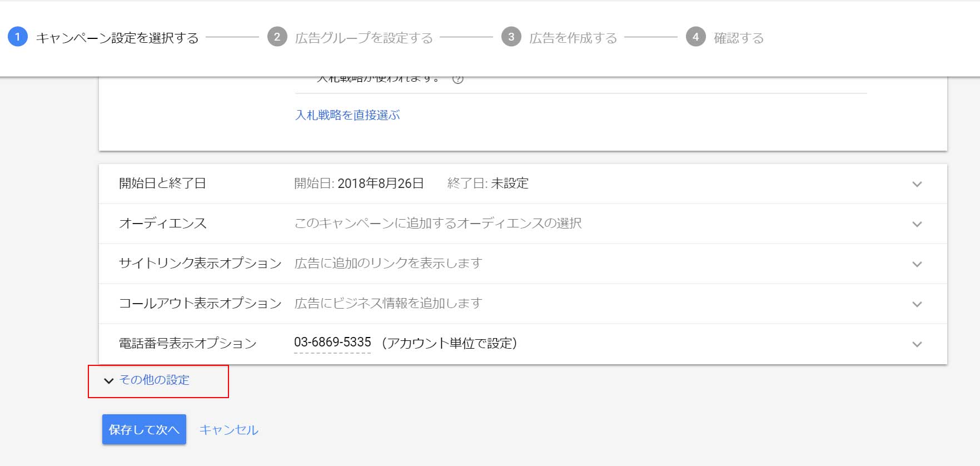This screenshot has height=466, width=980.
Task: Click phone number 03-6869-5335
Action: point(332,343)
